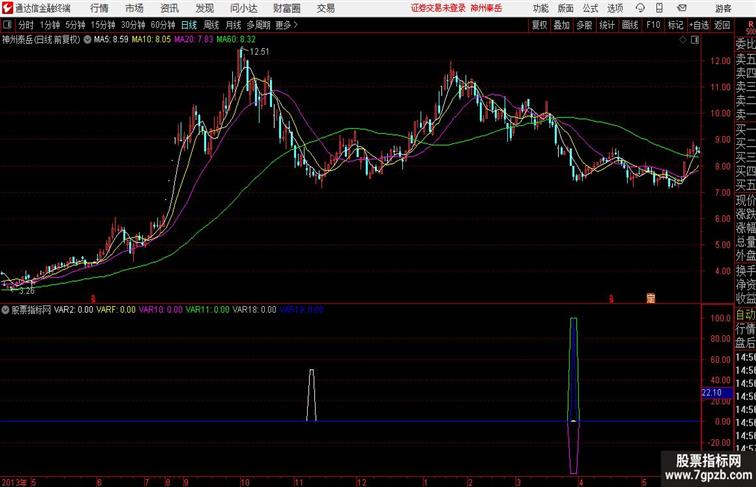756x487 pixels.
Task: Click the VARF: 0.00 indicator value
Action: [116, 310]
